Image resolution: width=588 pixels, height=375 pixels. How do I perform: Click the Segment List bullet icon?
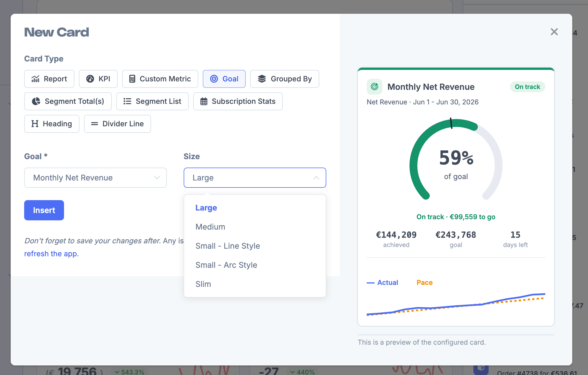(x=127, y=101)
